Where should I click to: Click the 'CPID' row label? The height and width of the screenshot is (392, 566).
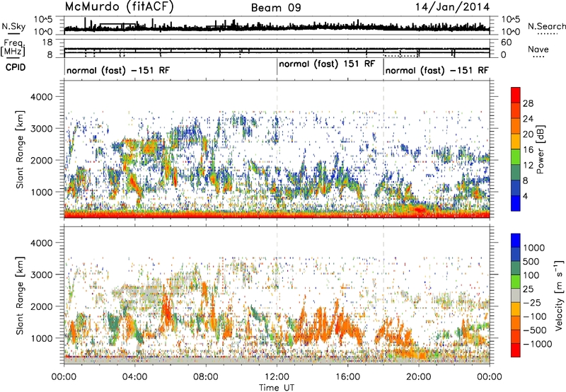(15, 67)
